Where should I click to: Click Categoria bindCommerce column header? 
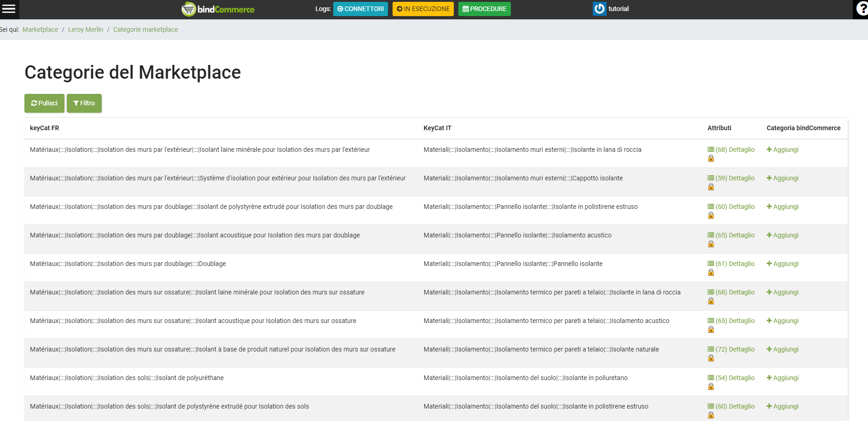tap(804, 128)
